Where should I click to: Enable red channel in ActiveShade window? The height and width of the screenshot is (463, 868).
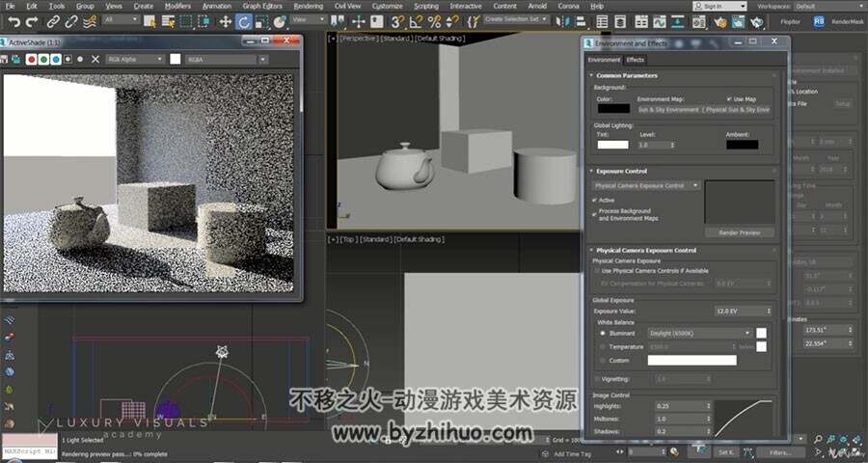click(x=32, y=59)
